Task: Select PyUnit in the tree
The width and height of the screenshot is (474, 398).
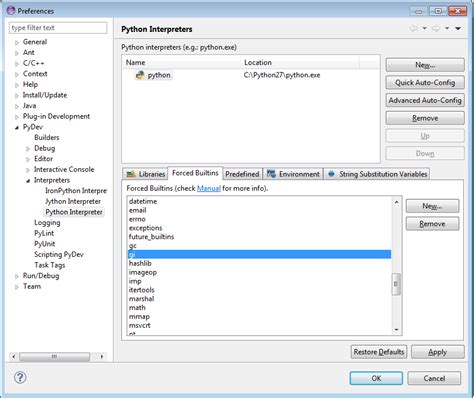Action: point(45,244)
